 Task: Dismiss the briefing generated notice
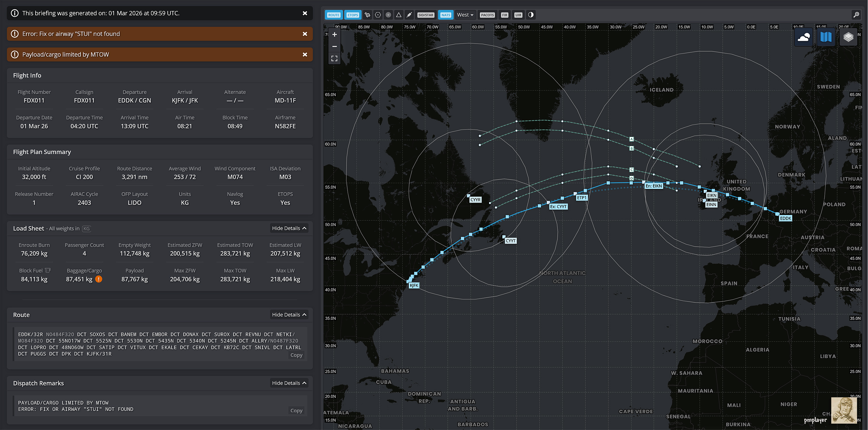[305, 13]
